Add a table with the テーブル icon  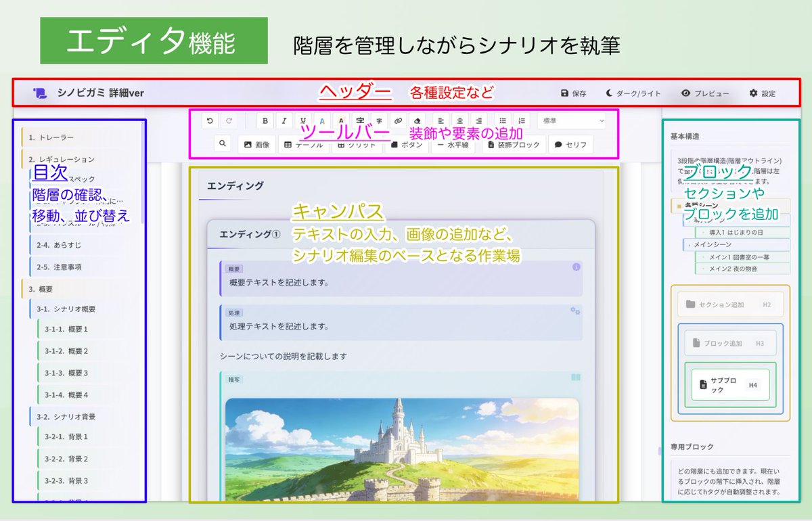[304, 143]
